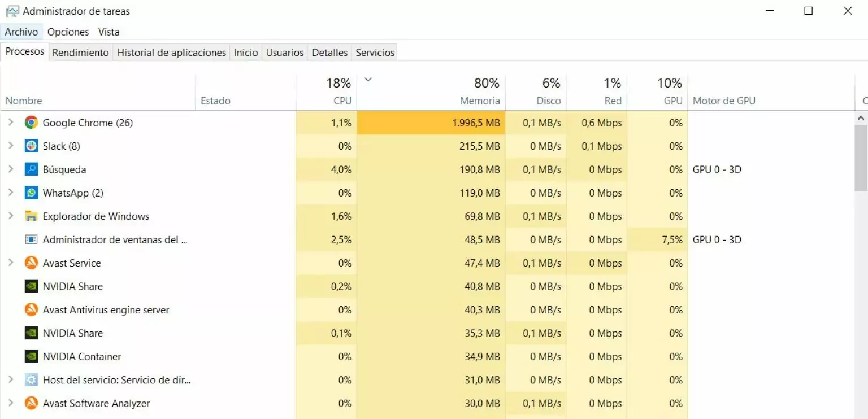The width and height of the screenshot is (868, 419).
Task: Click the WhatsApp process icon
Action: tap(32, 193)
